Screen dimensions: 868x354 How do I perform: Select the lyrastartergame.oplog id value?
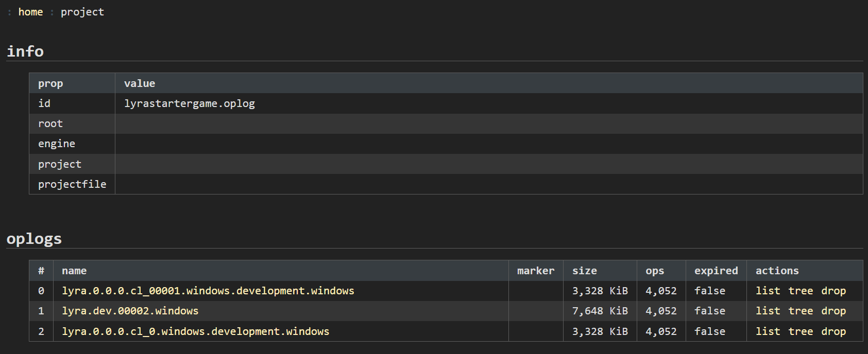click(x=189, y=103)
